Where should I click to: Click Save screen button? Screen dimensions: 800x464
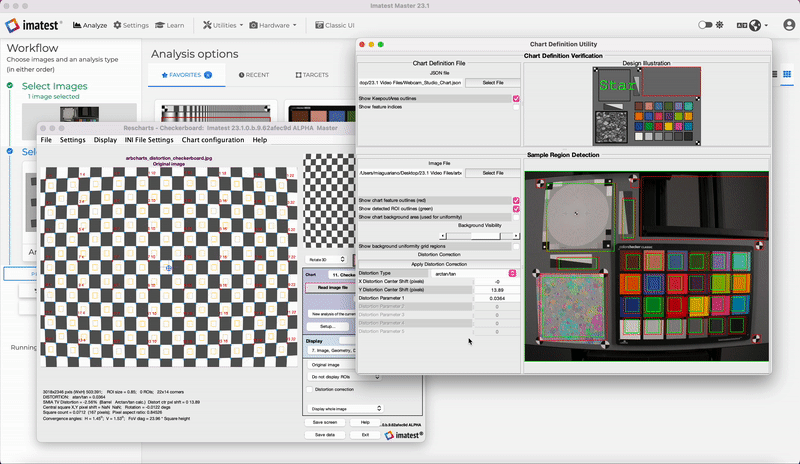pos(325,423)
